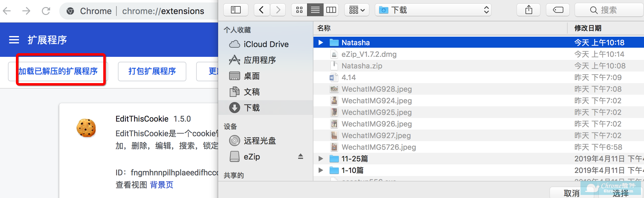Click 加载已解压的扩展程序 button
Viewport: 644px width, 198px height.
point(58,71)
